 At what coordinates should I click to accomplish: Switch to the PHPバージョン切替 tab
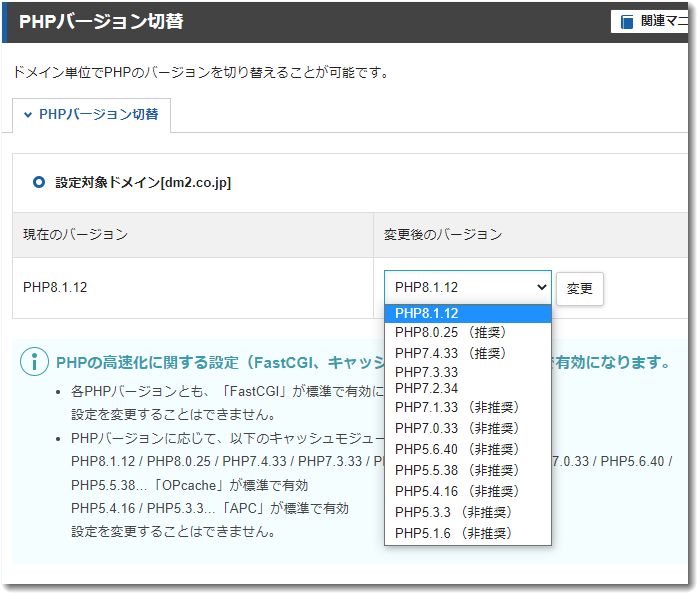tap(92, 115)
